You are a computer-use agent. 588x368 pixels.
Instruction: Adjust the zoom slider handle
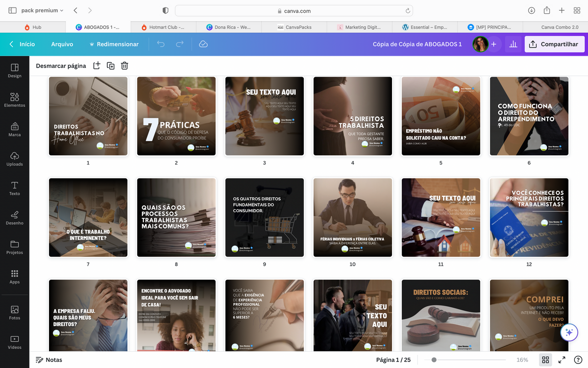point(434,360)
